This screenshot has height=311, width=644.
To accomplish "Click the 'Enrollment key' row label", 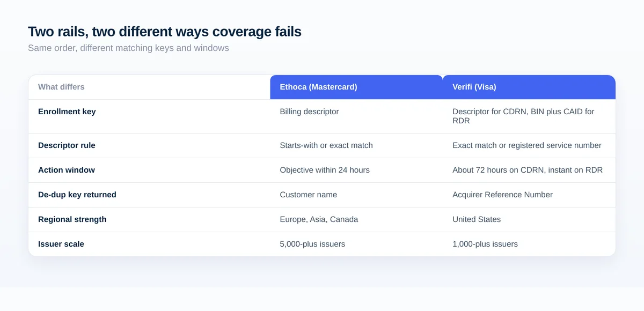I will 67,112.
